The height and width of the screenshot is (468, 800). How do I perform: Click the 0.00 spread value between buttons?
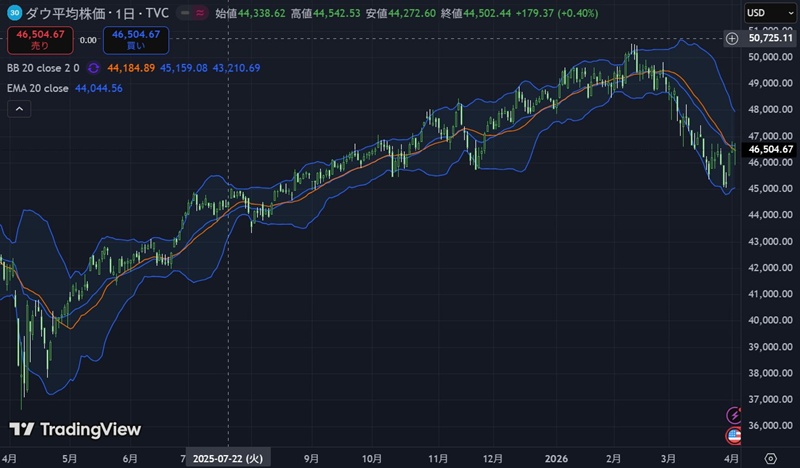coord(88,40)
